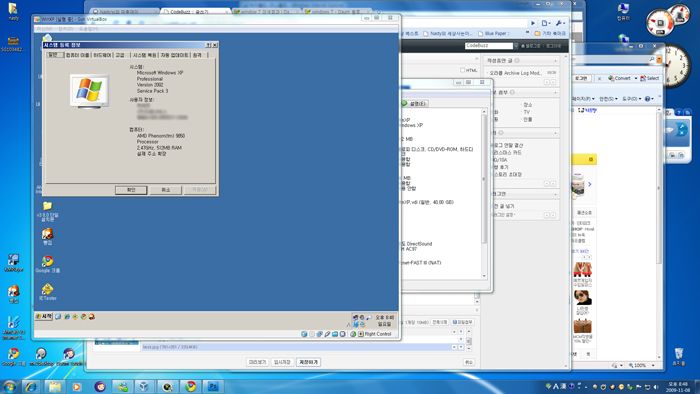Viewport: 700px width, 394px height.
Task: Open the 기타 북마크 bookmarks folder
Action: tap(550, 33)
